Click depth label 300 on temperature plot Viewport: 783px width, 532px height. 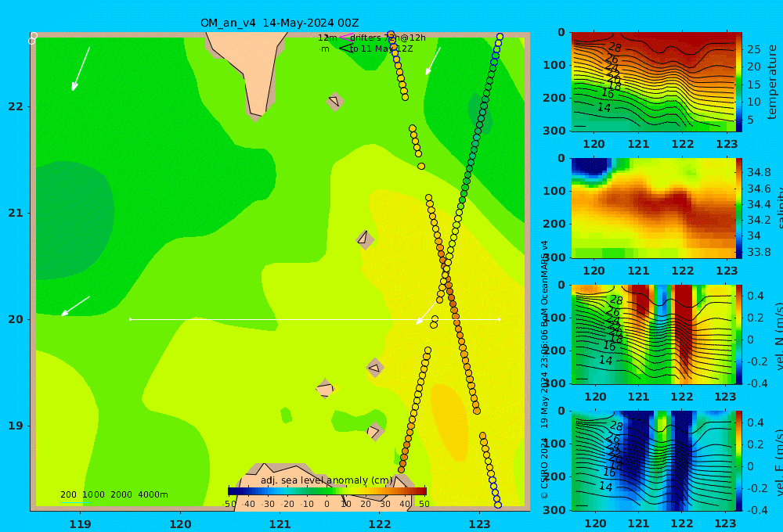click(x=554, y=131)
